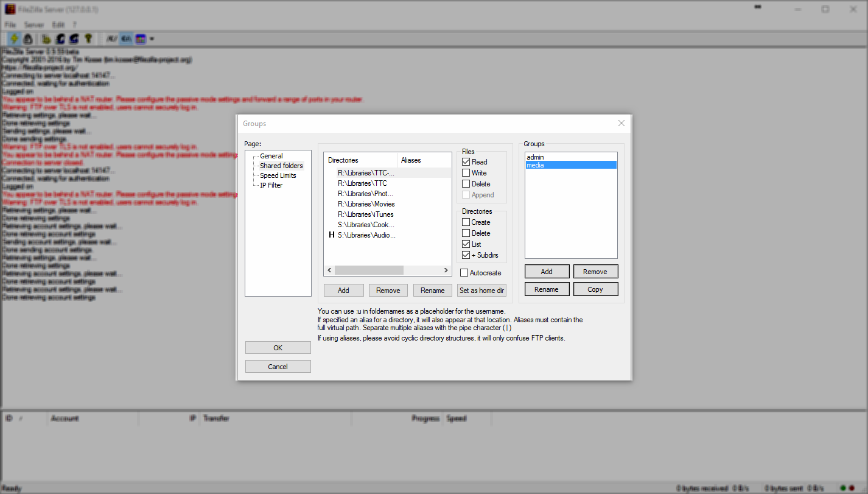Click the Add button in the Groups panel
This screenshot has height=494, width=868.
[x=547, y=272]
